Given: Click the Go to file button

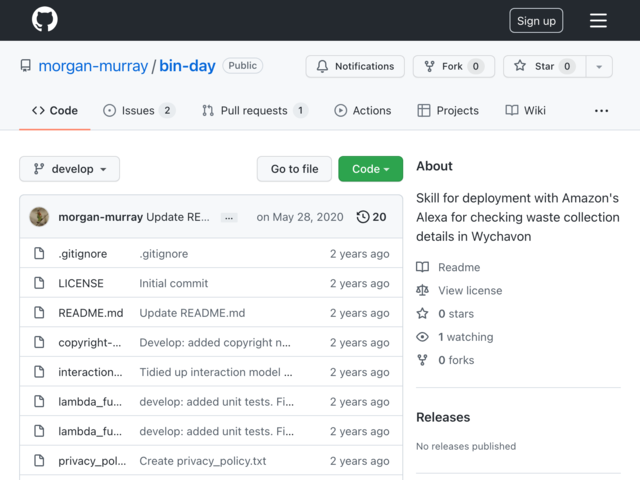Looking at the screenshot, I should [294, 169].
